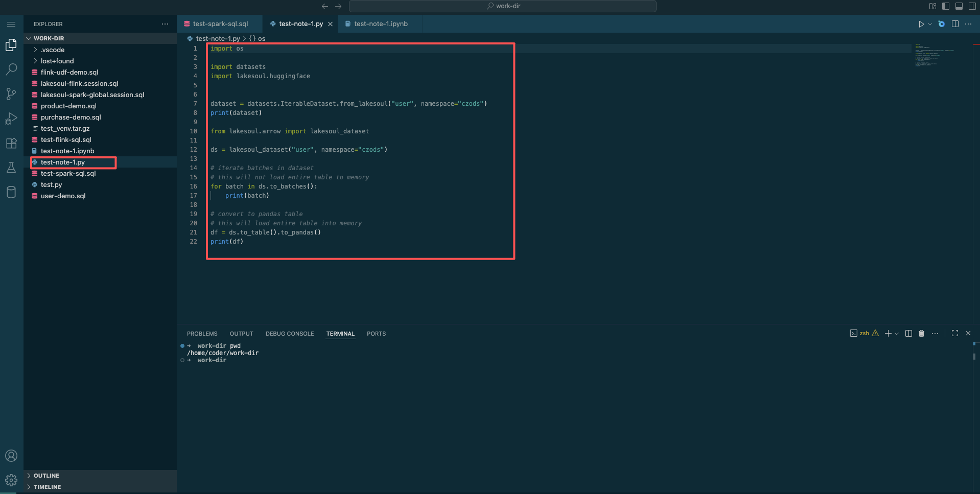Click the work-dir command center search box
Viewport: 980px width, 494px height.
click(503, 6)
